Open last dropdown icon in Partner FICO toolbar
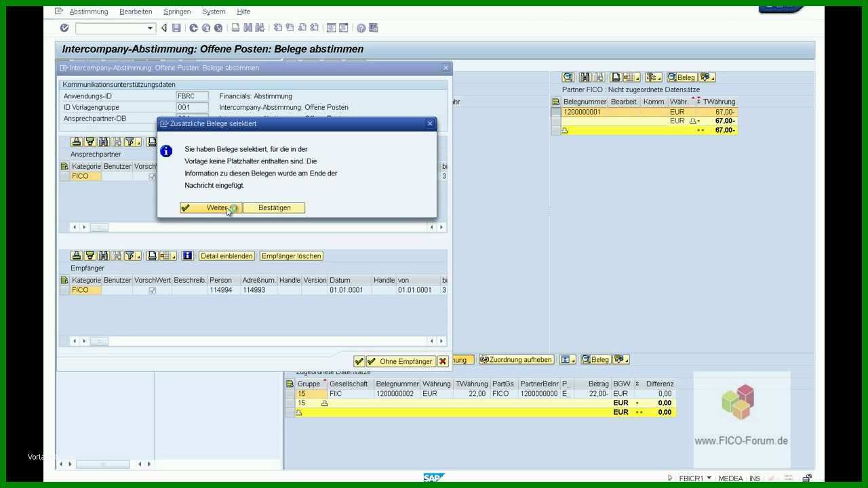The height and width of the screenshot is (488, 868). click(707, 77)
